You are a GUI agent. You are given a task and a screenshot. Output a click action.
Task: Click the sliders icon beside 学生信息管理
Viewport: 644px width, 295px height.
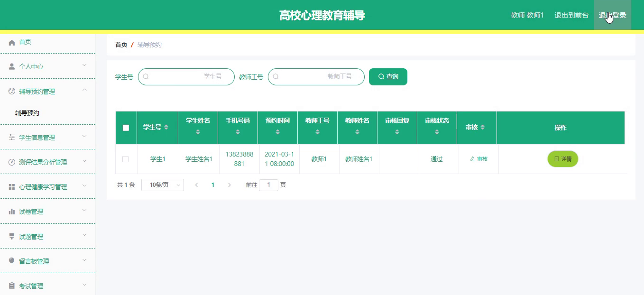[12, 138]
